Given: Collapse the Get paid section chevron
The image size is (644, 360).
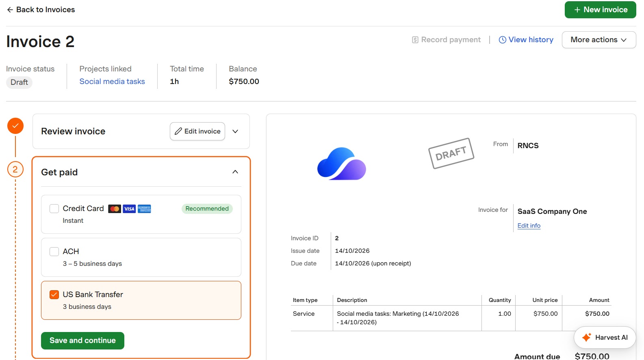Looking at the screenshot, I should coord(235,172).
